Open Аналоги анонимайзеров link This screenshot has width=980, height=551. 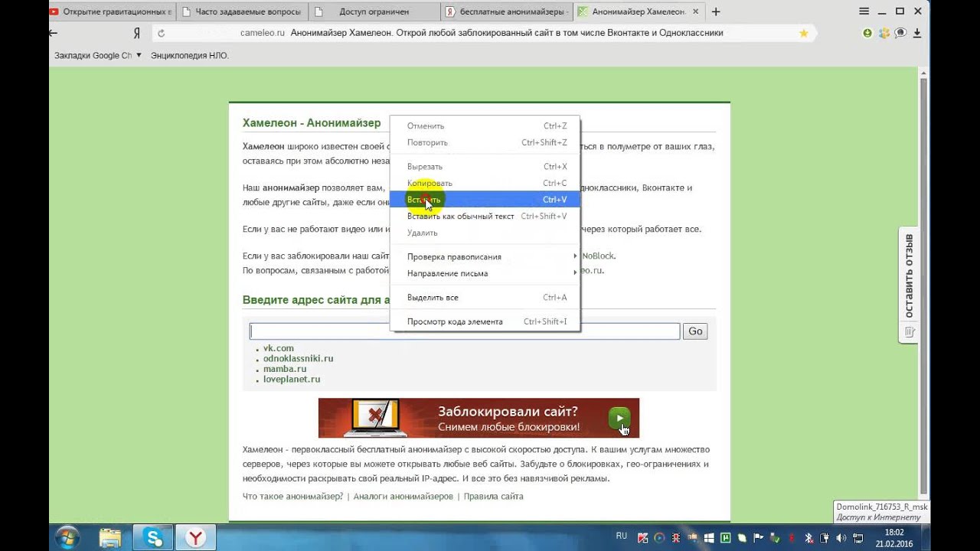point(403,496)
